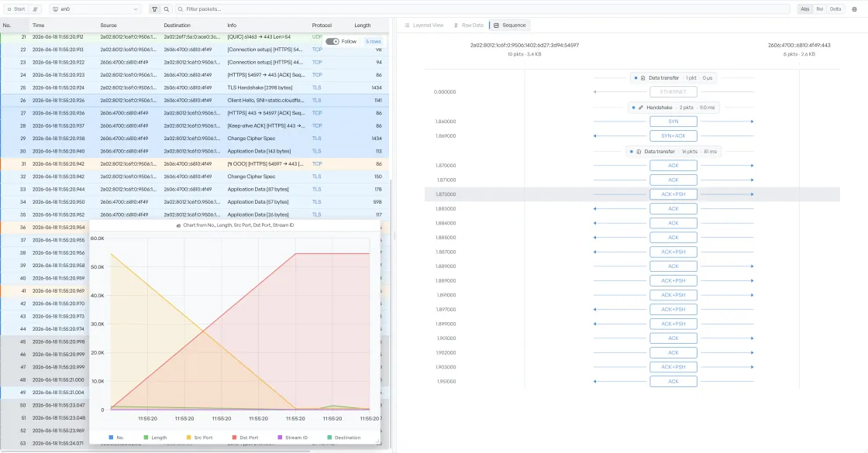This screenshot has height=453, width=868.
Task: Click the clear-capture icon beside Start
Action: click(35, 9)
